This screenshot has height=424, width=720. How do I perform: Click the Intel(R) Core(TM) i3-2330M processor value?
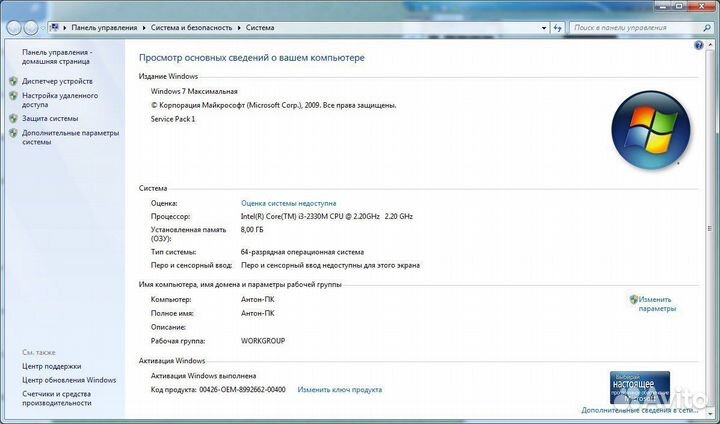tap(327, 216)
